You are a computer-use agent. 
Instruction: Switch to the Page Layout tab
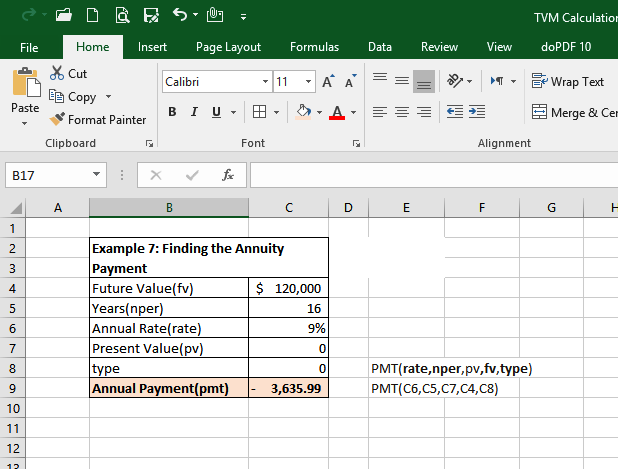tap(228, 47)
